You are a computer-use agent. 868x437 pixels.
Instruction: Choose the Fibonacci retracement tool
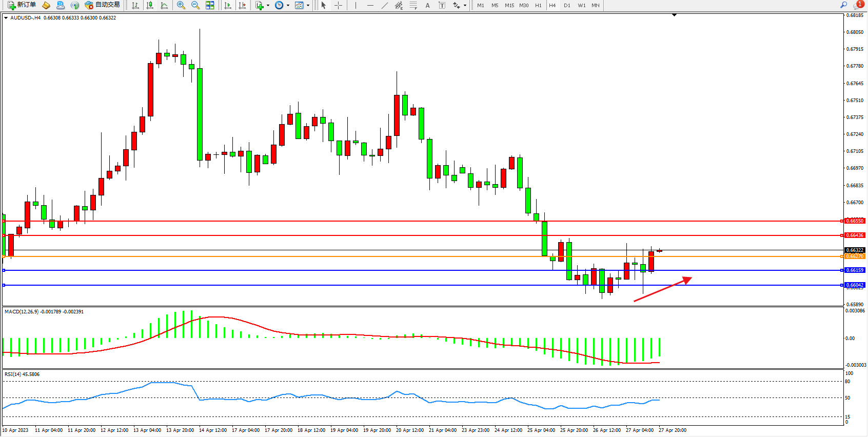(413, 5)
